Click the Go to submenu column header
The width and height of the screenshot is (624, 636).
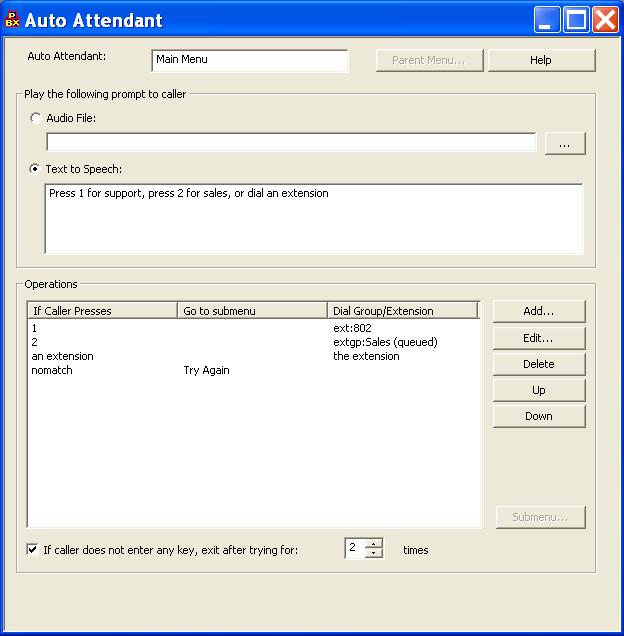(x=252, y=311)
